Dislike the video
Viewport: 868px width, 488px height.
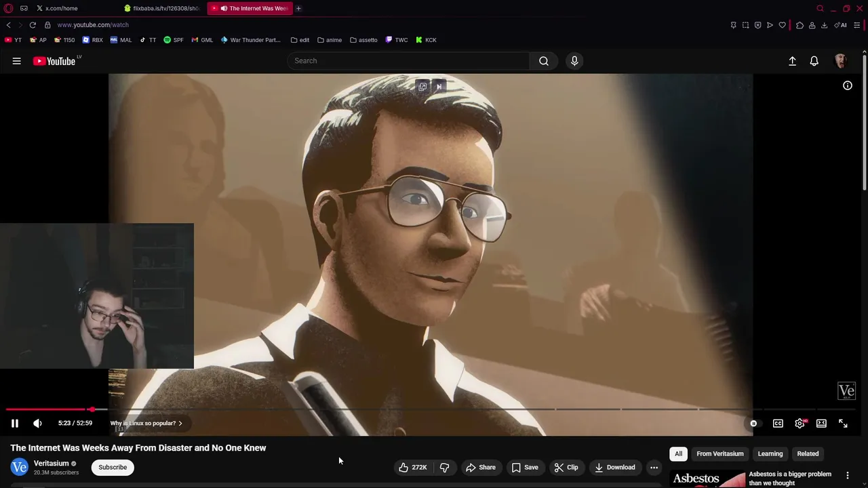click(445, 467)
